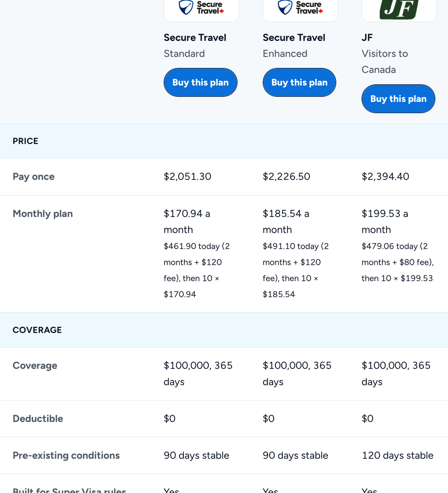The width and height of the screenshot is (448, 493).
Task: Select the "Pre-existing conditions" row label
Action: point(66,455)
